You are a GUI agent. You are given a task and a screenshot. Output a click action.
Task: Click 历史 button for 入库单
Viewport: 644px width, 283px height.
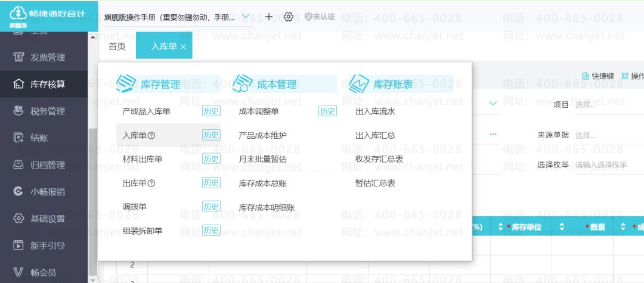(211, 135)
